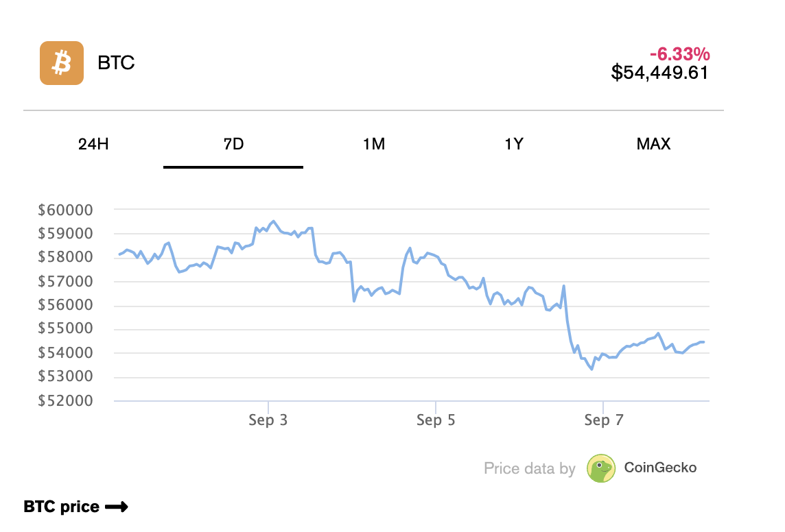Switch to the 24H timeframe tab
785x532 pixels.
(93, 144)
